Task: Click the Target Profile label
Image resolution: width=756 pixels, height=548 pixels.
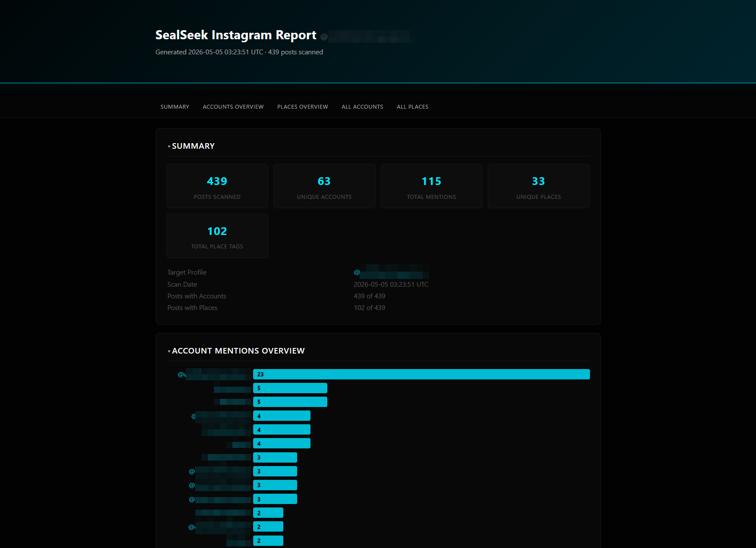Action: 187,272
